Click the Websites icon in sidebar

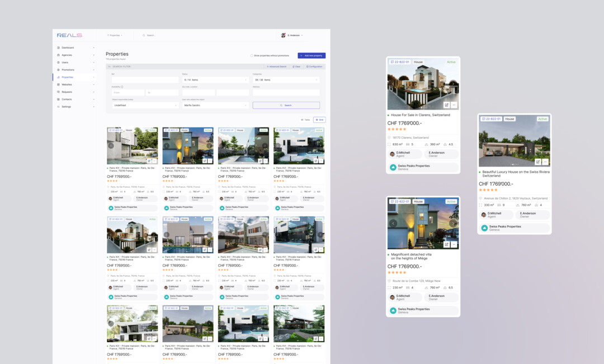coord(58,84)
